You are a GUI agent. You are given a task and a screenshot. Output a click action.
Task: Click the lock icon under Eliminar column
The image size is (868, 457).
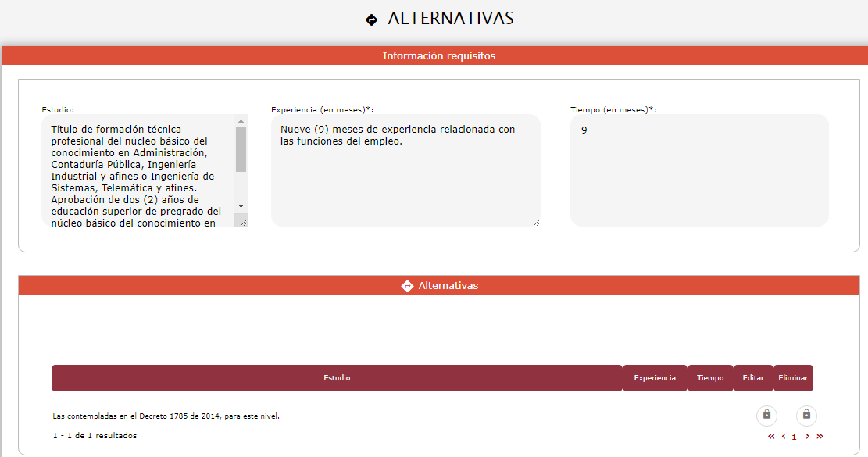click(806, 415)
